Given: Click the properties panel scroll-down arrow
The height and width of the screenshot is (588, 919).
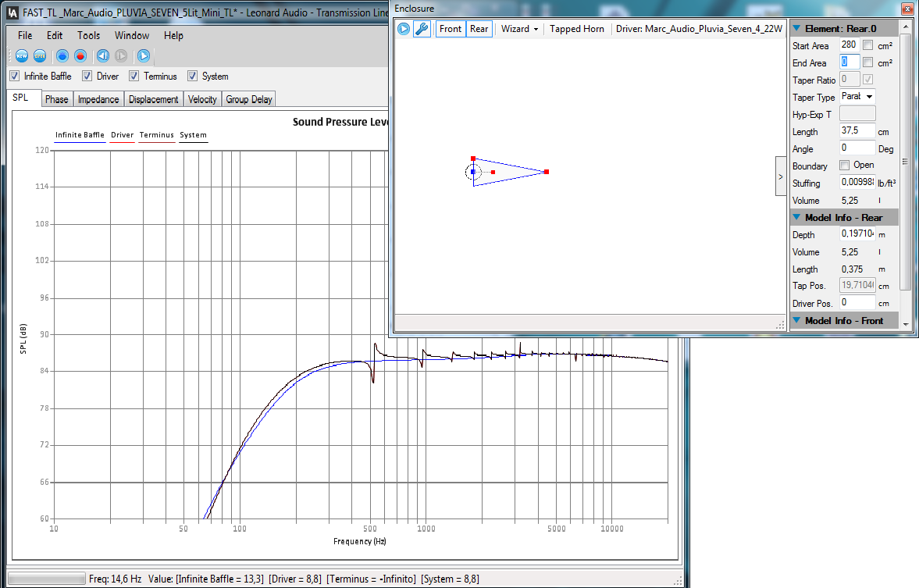Looking at the screenshot, I should coord(906,323).
